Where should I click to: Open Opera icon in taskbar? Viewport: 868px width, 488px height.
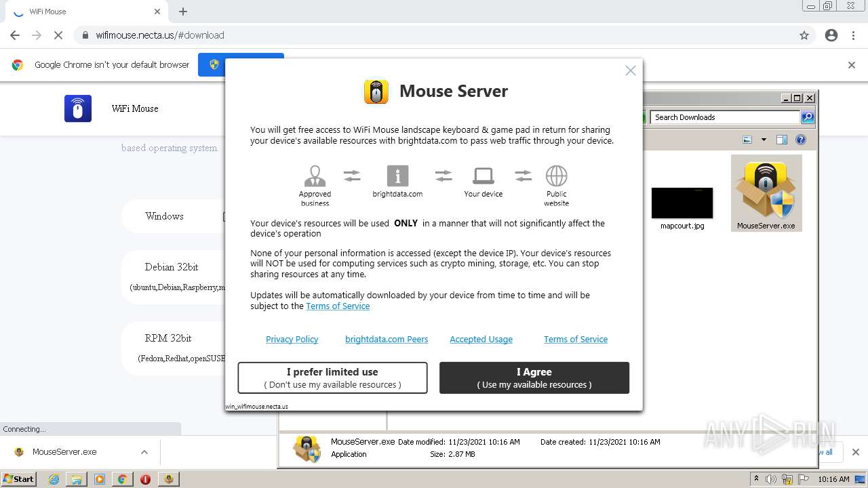pyautogui.click(x=145, y=479)
